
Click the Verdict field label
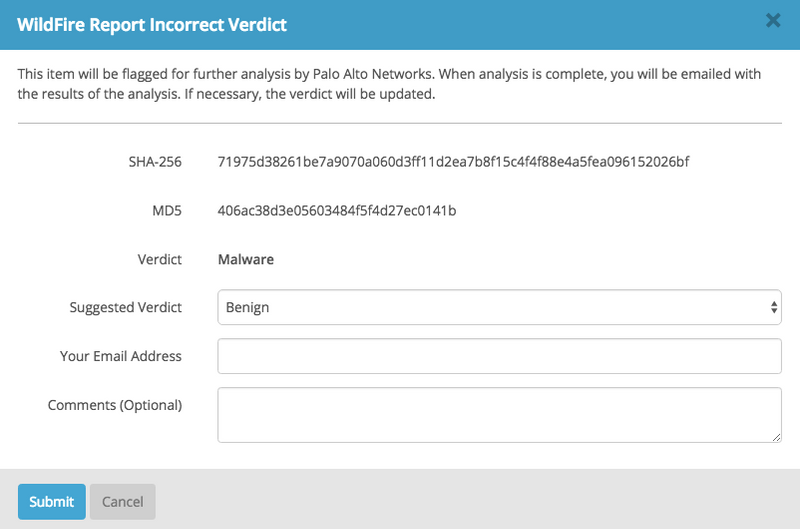pyautogui.click(x=159, y=260)
